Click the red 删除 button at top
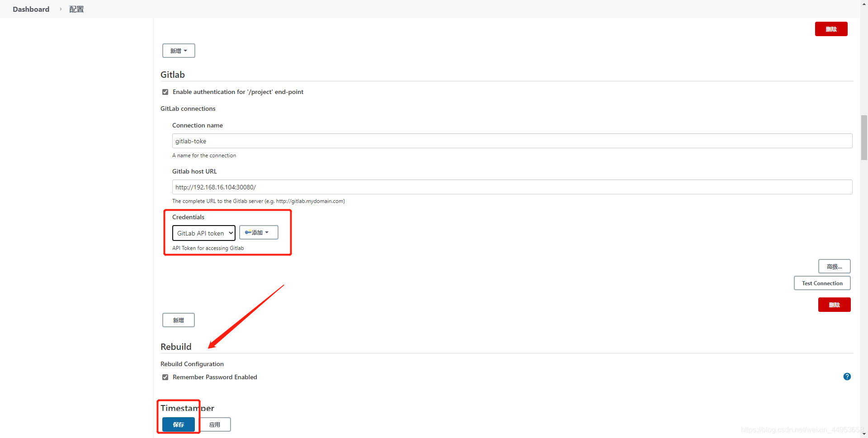Viewport: 868px width, 438px height. tap(831, 29)
